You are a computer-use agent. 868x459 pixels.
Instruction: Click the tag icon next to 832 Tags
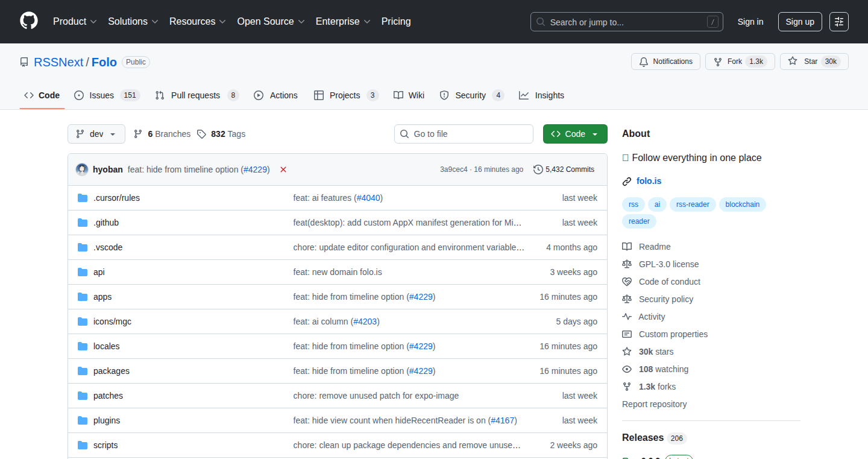click(x=202, y=134)
